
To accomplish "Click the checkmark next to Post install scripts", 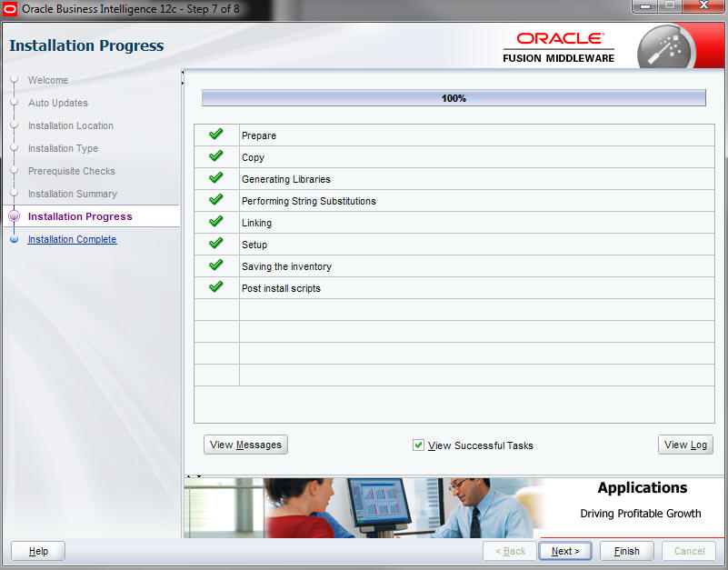I will [x=216, y=287].
